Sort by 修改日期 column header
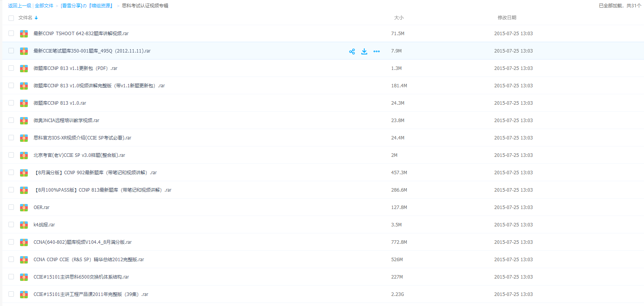Image resolution: width=644 pixels, height=306 pixels. pyautogui.click(x=507, y=18)
